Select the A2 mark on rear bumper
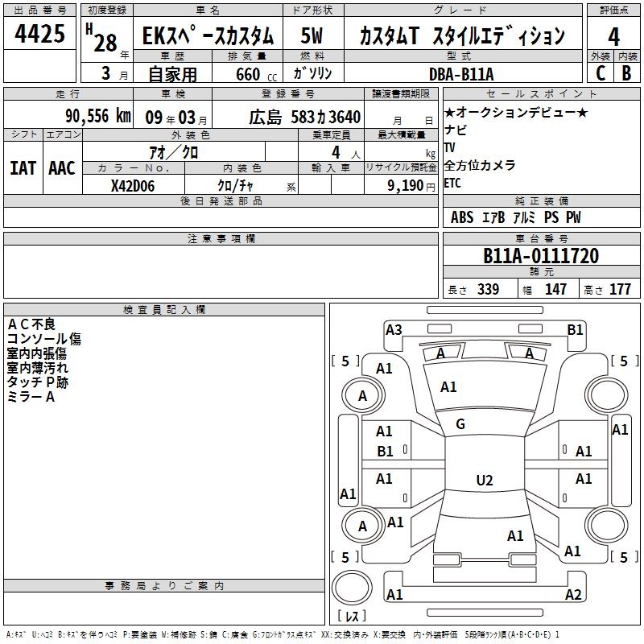 pyautogui.click(x=573, y=595)
